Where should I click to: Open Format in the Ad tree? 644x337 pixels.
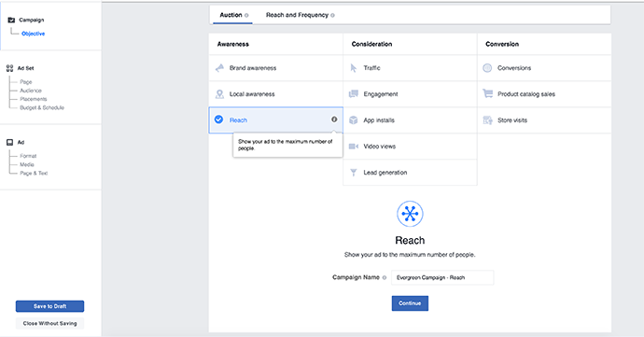coord(28,156)
